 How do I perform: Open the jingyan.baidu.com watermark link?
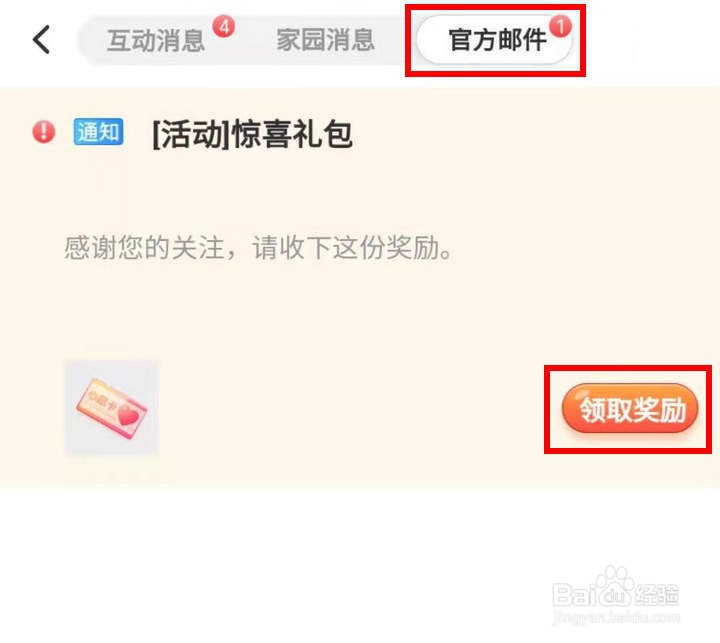coord(616,618)
